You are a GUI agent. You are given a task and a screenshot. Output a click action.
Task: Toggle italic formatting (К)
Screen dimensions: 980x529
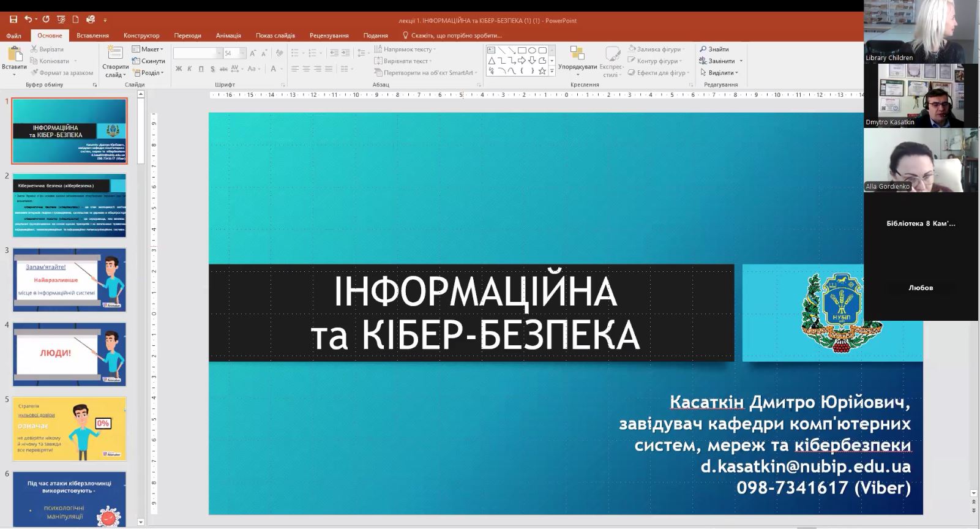[x=190, y=69]
